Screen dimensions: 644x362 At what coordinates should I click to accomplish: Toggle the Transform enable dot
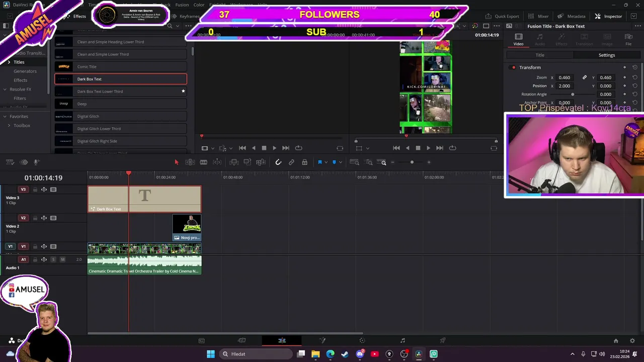point(513,67)
